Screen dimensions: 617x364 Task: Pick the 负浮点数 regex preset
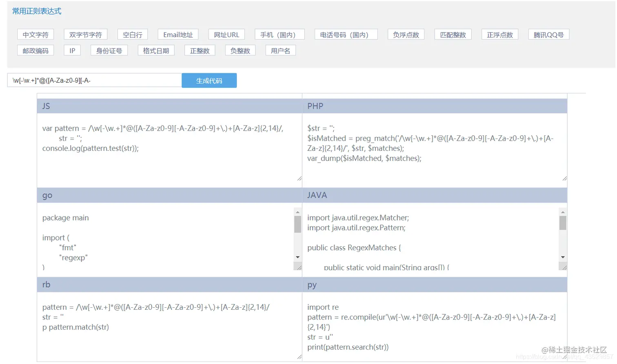click(406, 35)
